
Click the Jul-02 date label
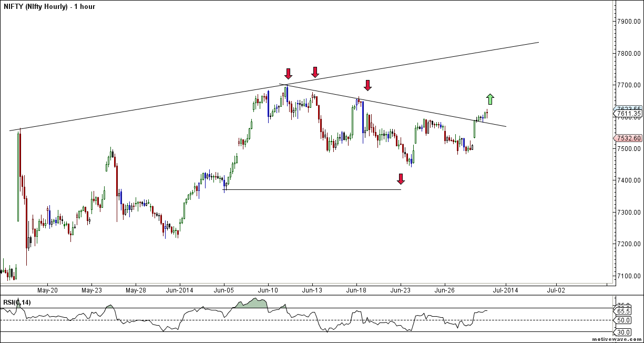pyautogui.click(x=556, y=290)
